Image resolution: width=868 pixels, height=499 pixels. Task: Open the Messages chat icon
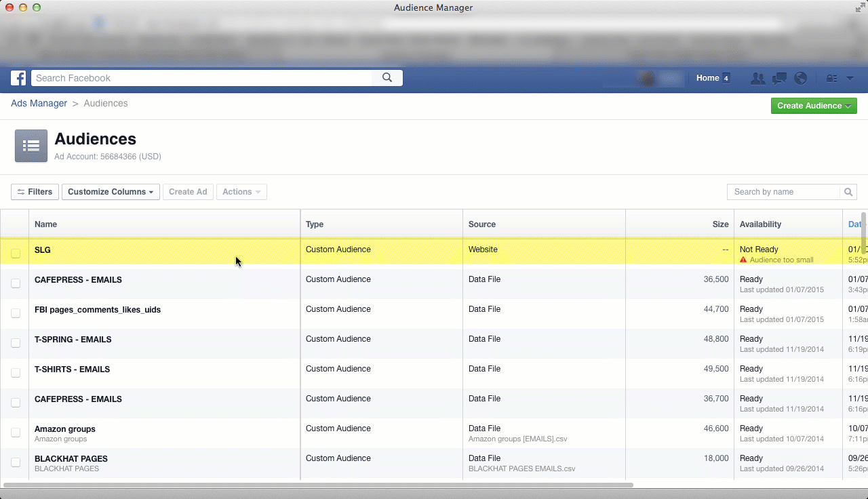pyautogui.click(x=779, y=78)
